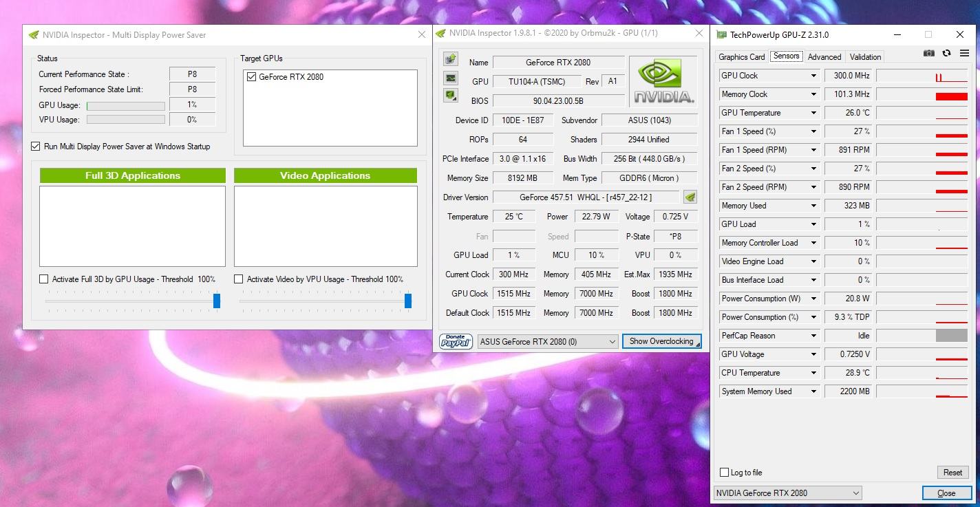The image size is (980, 507).
Task: Click the NVIDIA tools icon below the monitor icon
Action: point(451,95)
